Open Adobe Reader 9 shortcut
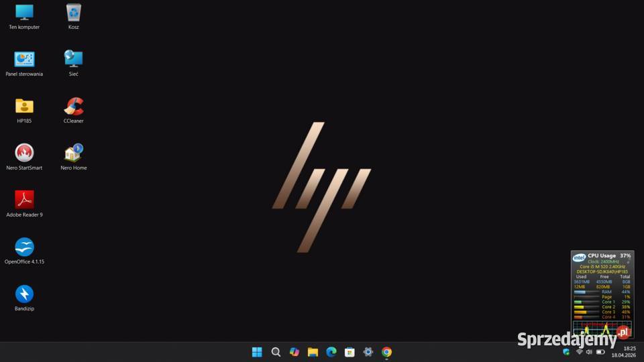This screenshot has height=362, width=644. click(x=24, y=204)
